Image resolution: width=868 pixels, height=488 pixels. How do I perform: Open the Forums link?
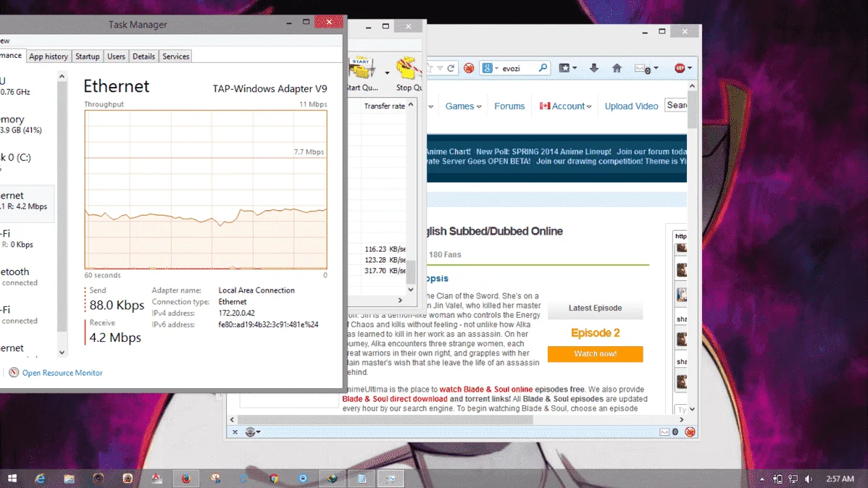pos(509,106)
